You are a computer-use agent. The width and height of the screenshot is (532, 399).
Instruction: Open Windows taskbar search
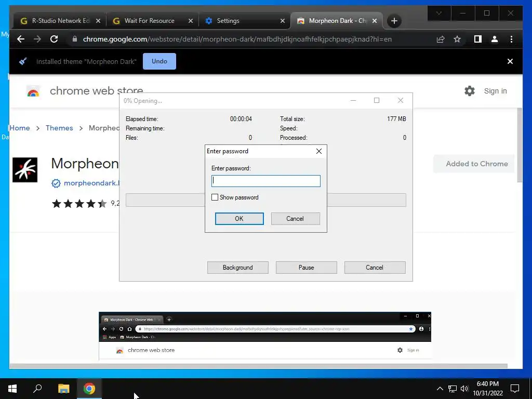click(37, 389)
